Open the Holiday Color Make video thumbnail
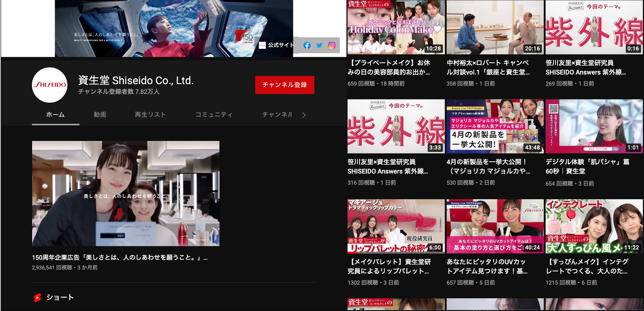 pos(396,27)
